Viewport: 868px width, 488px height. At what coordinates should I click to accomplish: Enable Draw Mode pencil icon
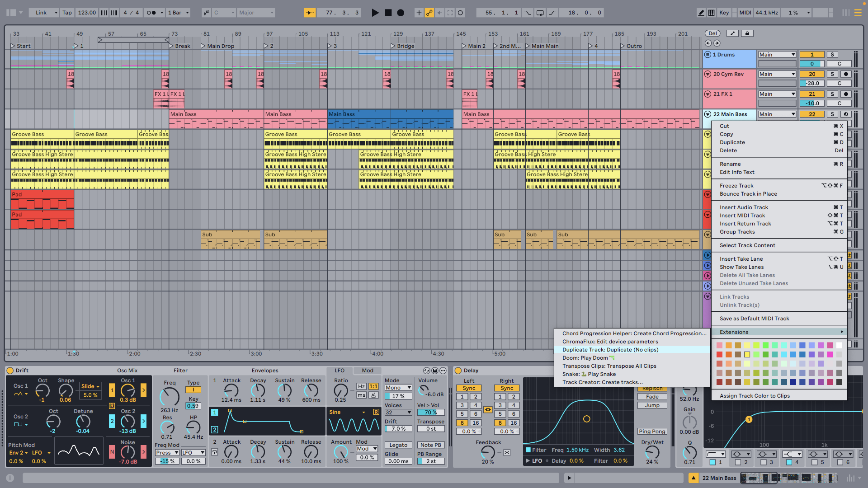tap(701, 13)
